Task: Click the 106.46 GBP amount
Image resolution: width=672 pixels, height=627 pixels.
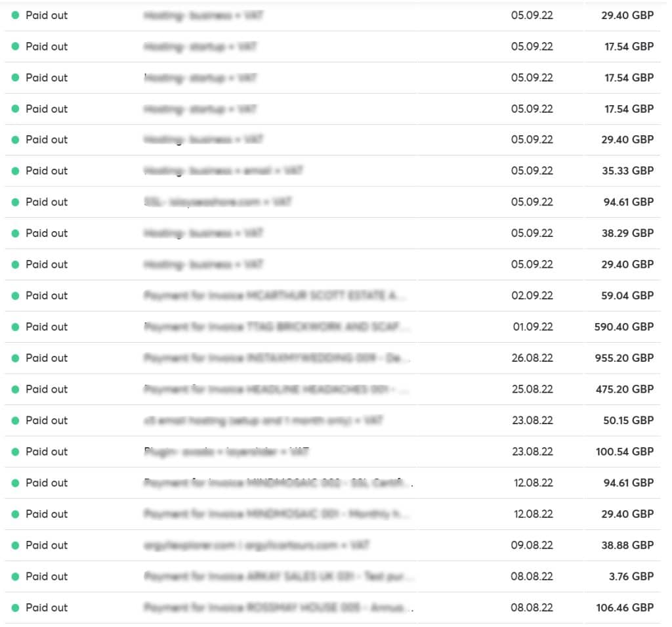Action: point(625,608)
